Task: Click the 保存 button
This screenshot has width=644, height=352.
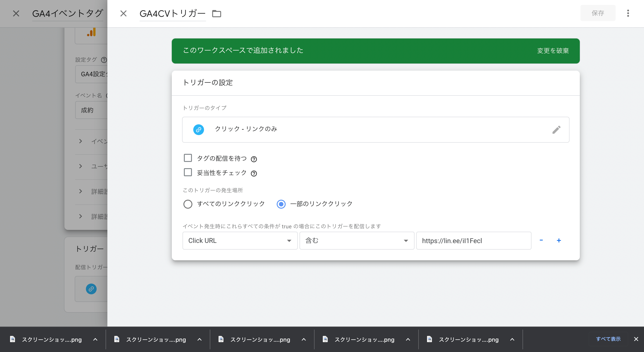Action: [597, 13]
